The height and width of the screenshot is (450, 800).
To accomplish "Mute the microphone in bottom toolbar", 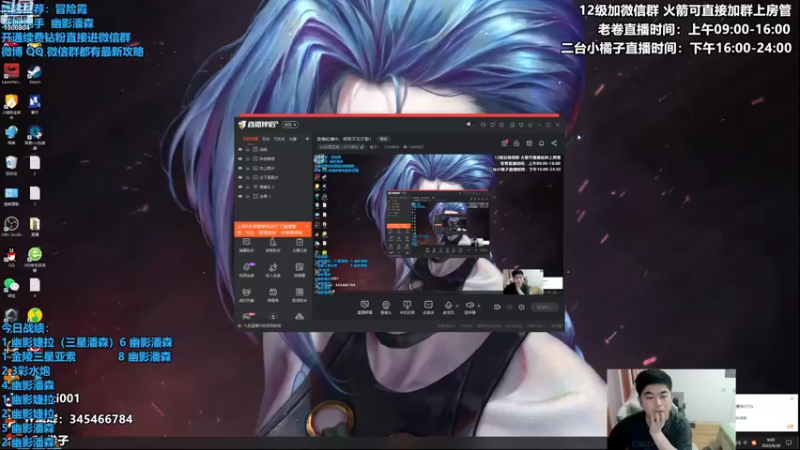I will click(448, 307).
